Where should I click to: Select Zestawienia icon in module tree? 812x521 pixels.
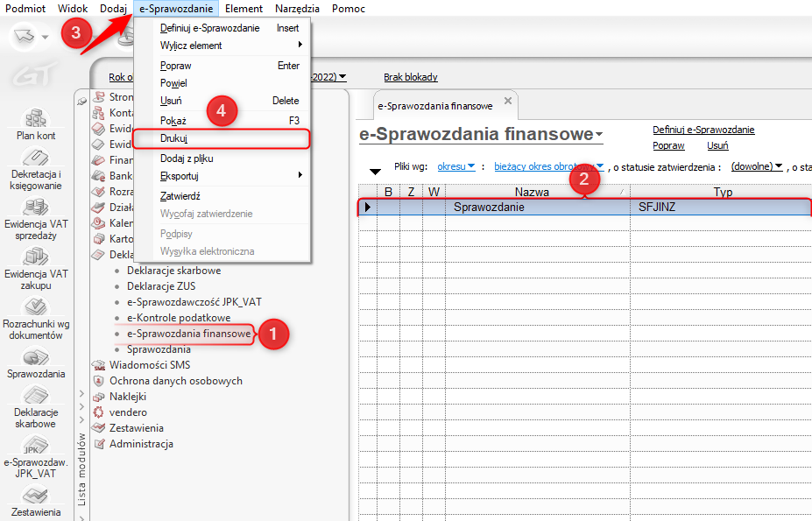tap(98, 428)
